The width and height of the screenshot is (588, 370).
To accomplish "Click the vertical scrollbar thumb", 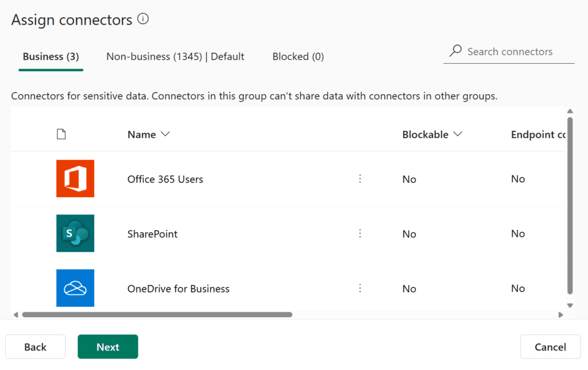I will [570, 206].
